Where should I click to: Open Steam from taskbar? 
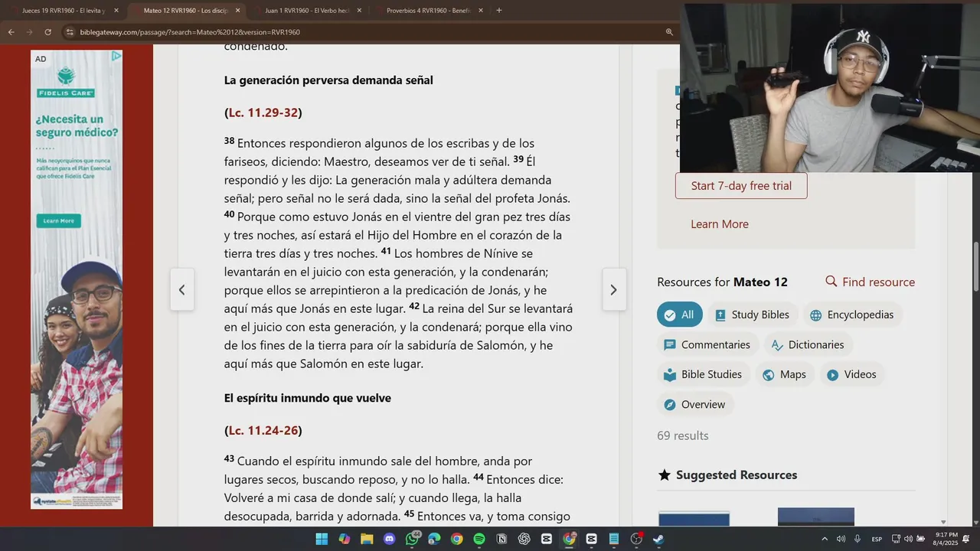point(658,539)
